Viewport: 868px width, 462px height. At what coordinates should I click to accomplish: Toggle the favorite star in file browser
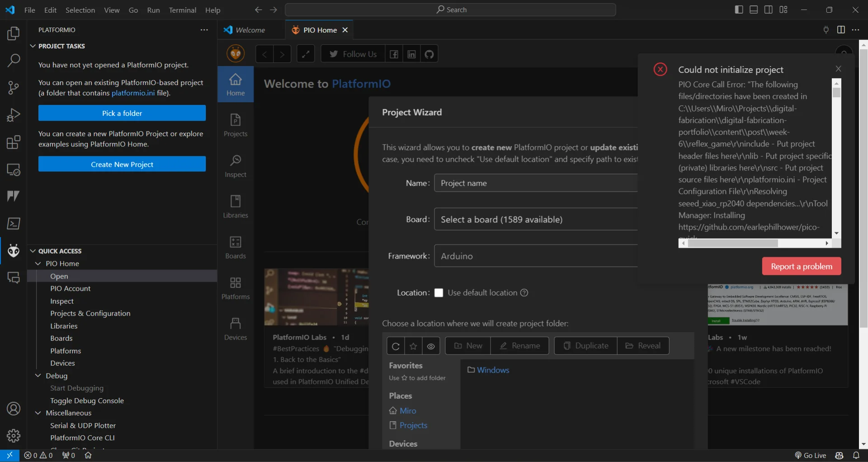click(413, 346)
